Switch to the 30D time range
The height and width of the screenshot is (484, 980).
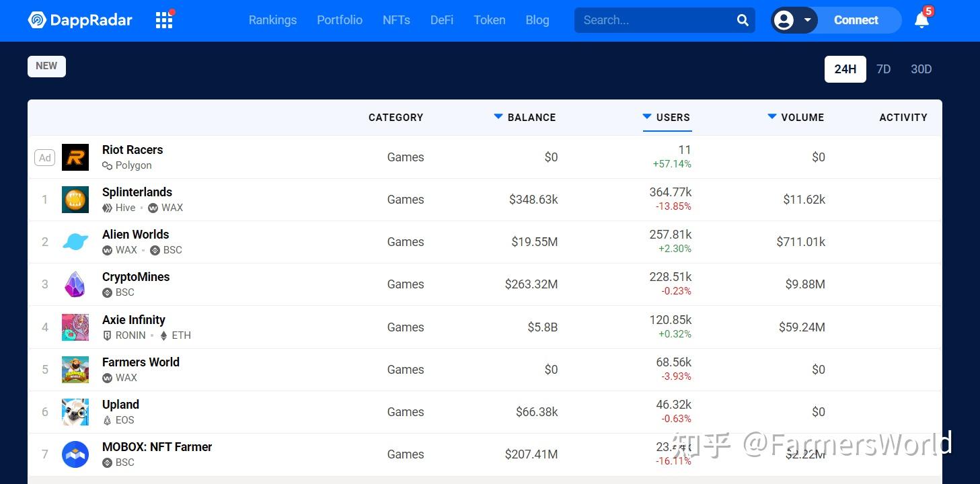point(921,69)
